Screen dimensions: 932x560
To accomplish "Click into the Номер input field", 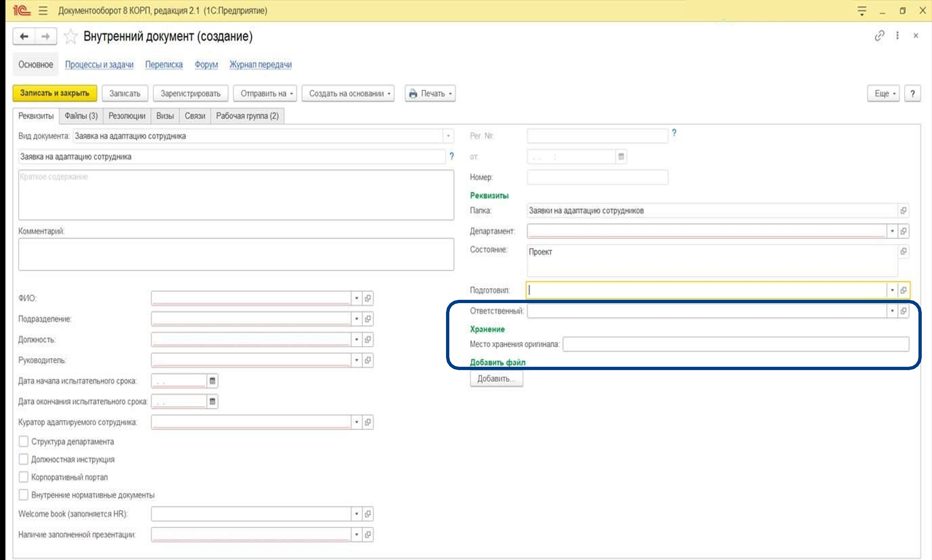I will tap(598, 177).
